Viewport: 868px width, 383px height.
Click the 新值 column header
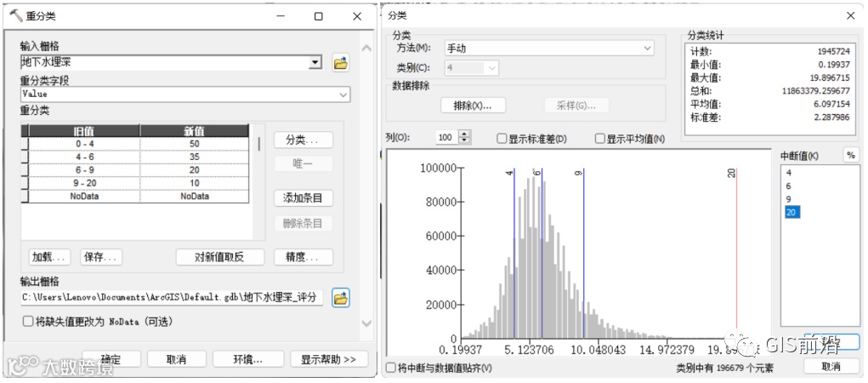coord(195,131)
